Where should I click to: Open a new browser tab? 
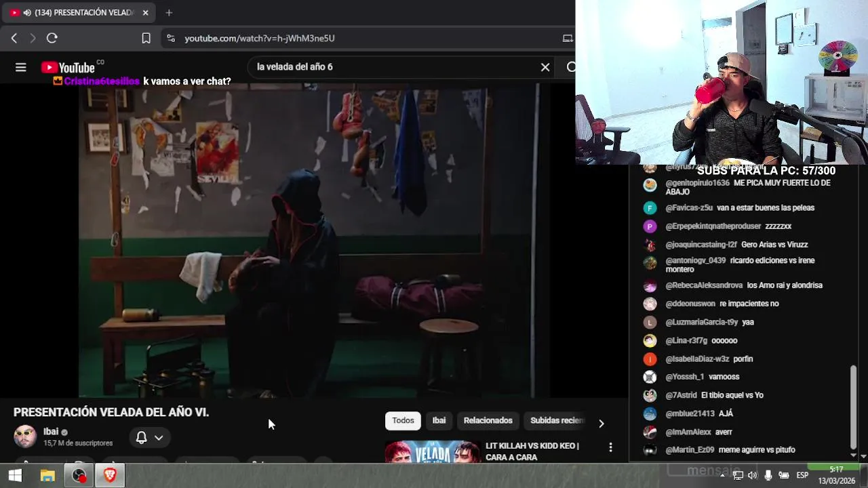click(169, 12)
